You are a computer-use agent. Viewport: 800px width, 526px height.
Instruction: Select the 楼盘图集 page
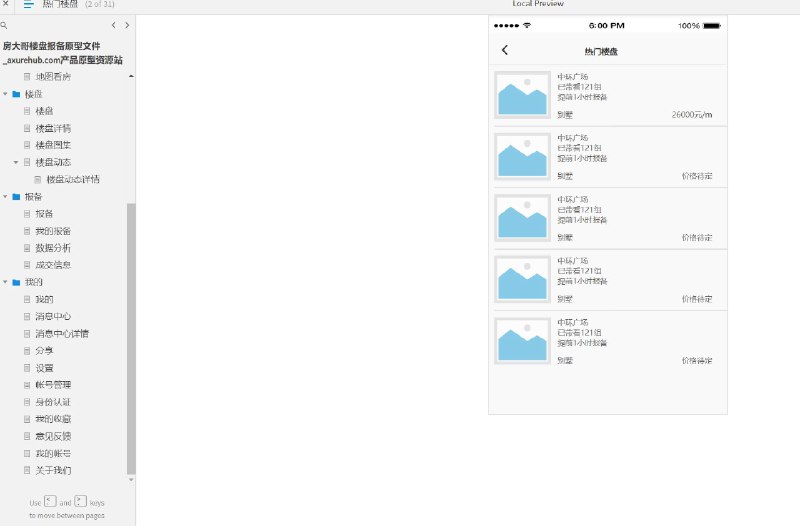coord(53,145)
